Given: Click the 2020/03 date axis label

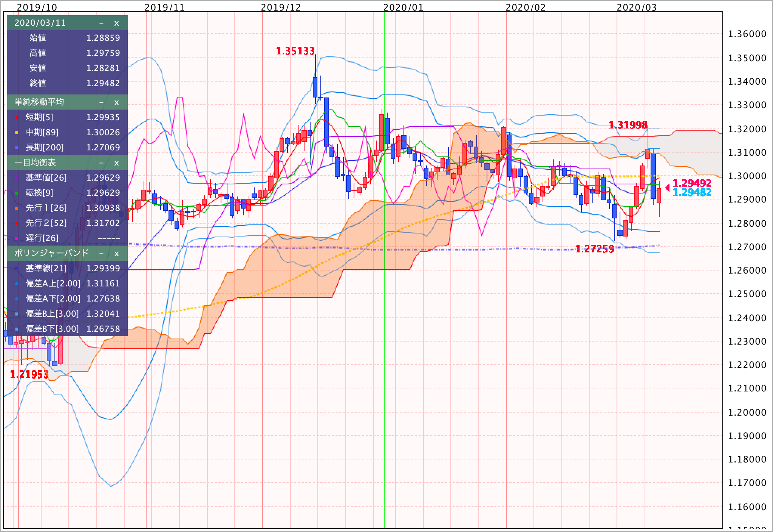Looking at the screenshot, I should 637,7.
